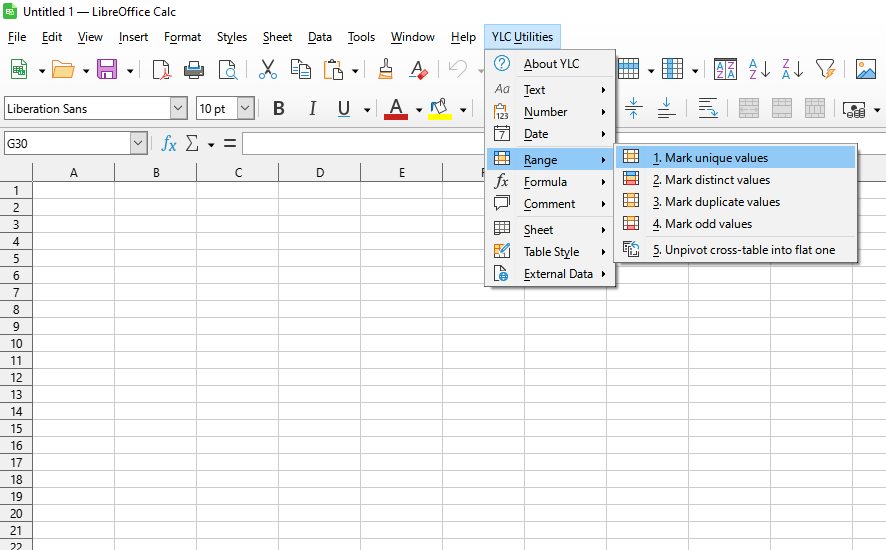Open About YLC entry
Image resolution: width=886 pixels, height=550 pixels.
[551, 64]
